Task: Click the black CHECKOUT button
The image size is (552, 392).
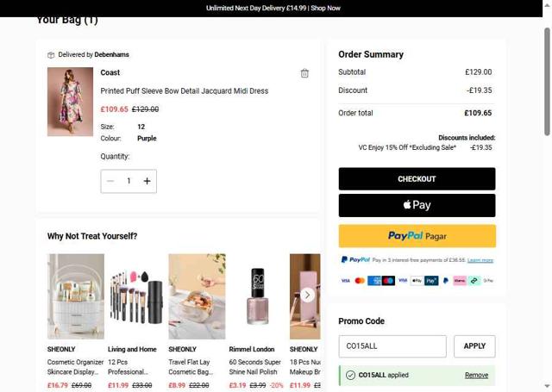Action: pyautogui.click(x=417, y=179)
